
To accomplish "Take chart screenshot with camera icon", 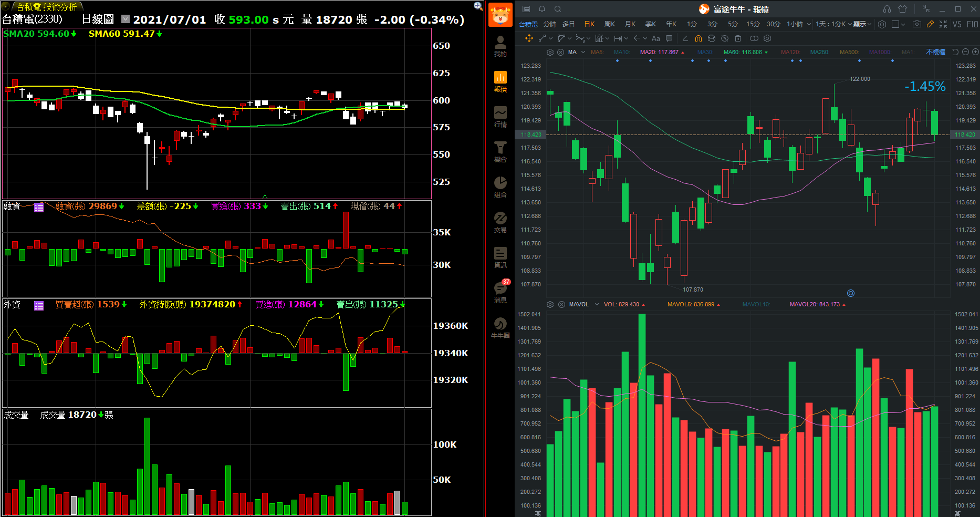I will pos(916,24).
